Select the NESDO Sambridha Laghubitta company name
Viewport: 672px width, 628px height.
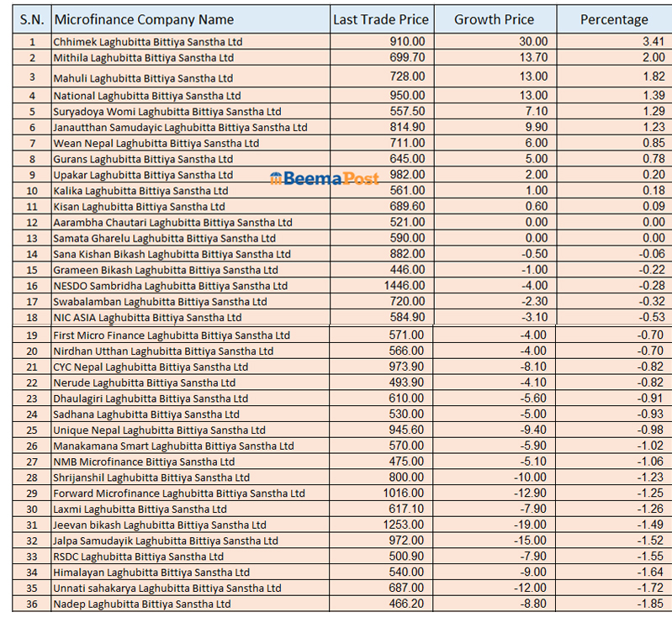(170, 286)
